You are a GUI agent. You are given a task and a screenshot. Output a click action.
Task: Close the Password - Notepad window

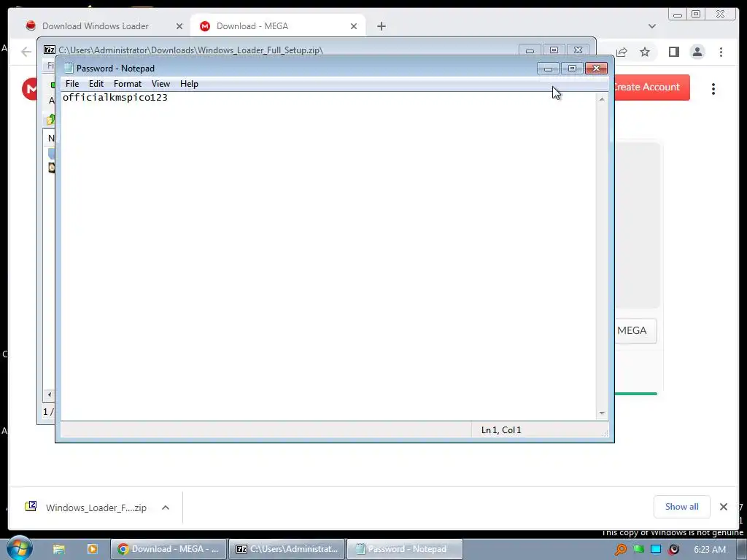[596, 69]
